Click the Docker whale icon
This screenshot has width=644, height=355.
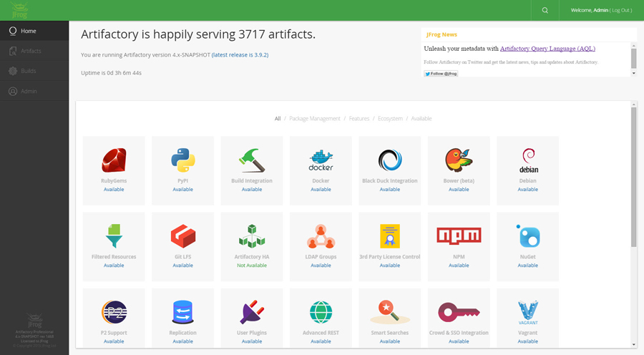point(321,160)
